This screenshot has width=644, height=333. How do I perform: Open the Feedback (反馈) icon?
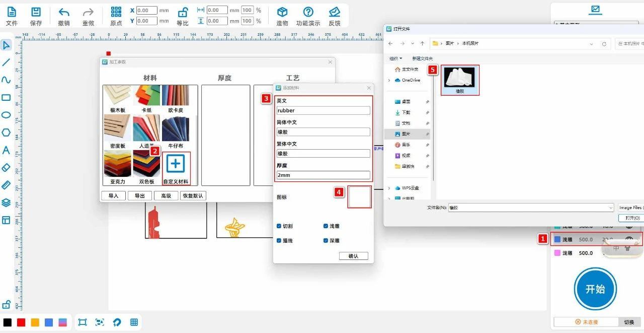coord(334,12)
